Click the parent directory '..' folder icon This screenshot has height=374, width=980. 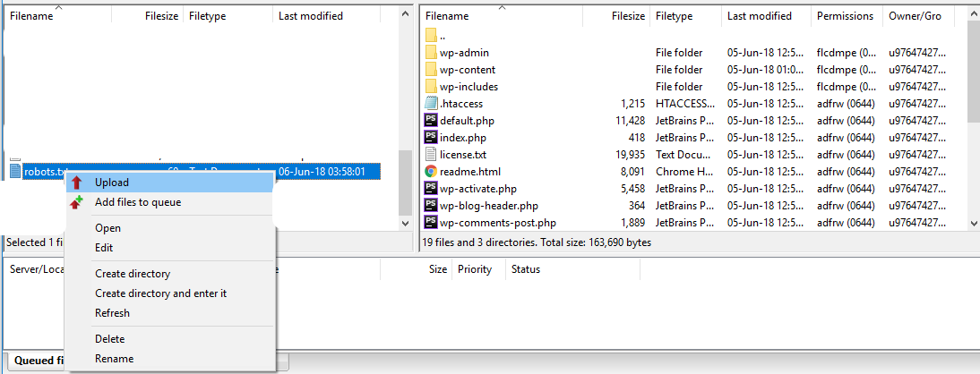431,36
